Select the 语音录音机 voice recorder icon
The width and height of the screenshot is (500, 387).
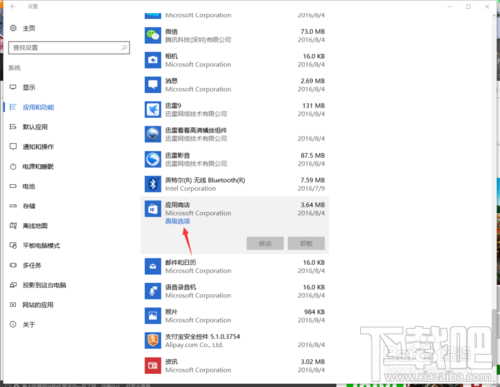coord(153,291)
